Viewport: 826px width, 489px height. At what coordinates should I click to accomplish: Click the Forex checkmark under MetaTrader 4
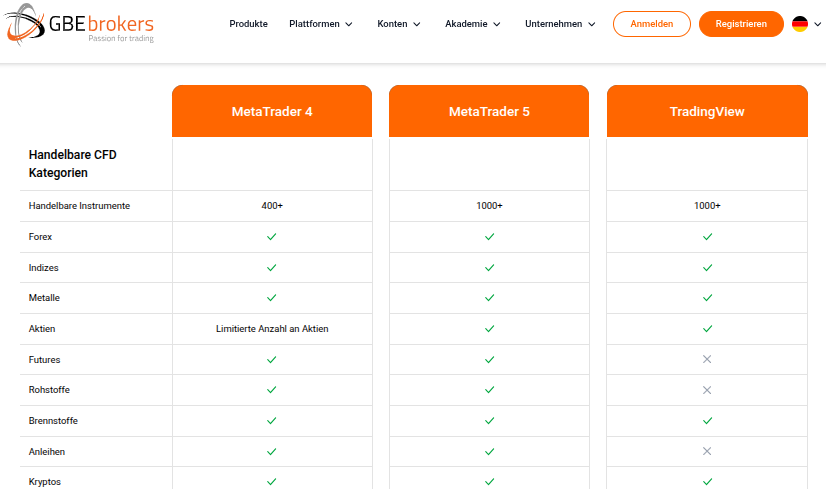[271, 237]
